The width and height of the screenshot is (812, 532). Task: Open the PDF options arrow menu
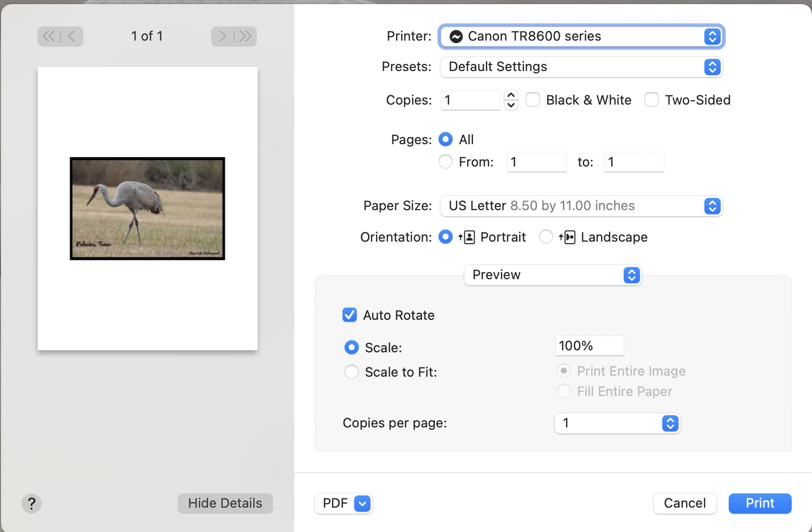pos(362,504)
